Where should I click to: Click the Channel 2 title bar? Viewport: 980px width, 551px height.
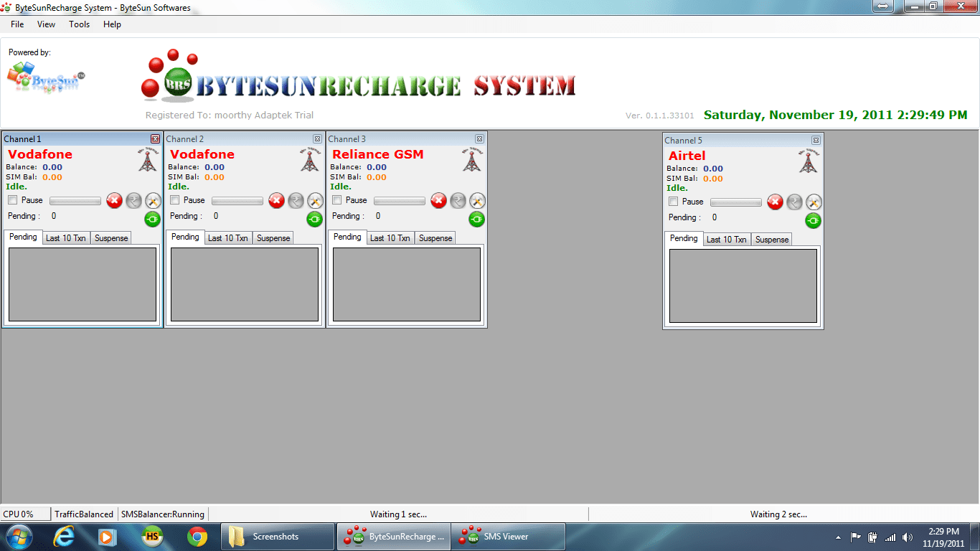coord(245,139)
